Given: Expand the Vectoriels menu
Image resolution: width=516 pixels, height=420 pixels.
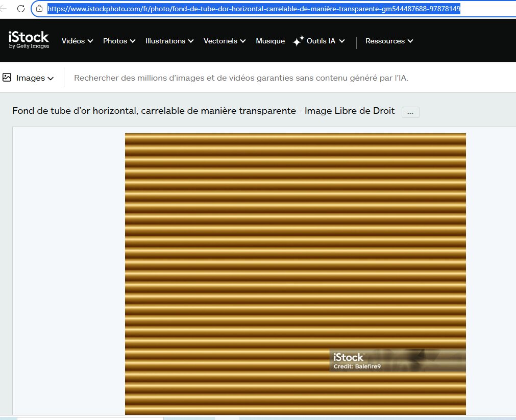Looking at the screenshot, I should point(225,41).
